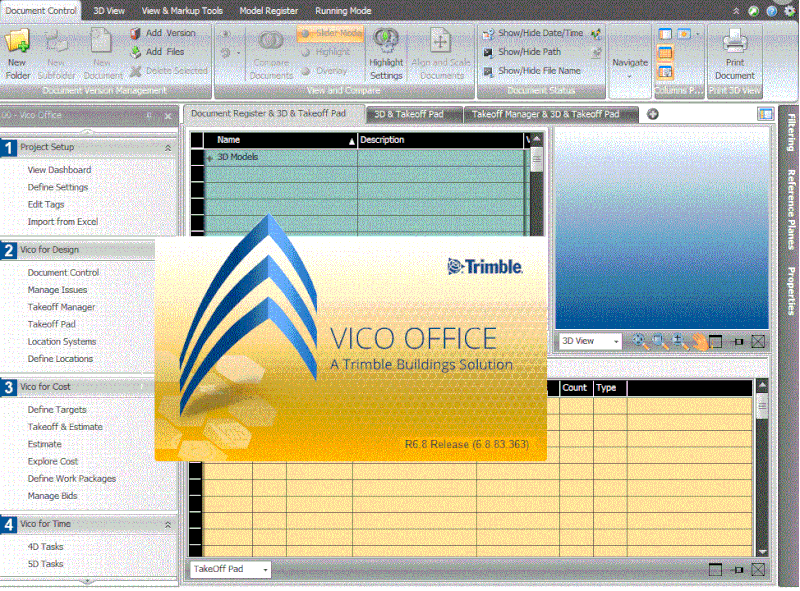Image resolution: width=800 pixels, height=591 pixels.
Task: Pin the TakeOff Pad pane
Action: 738,570
